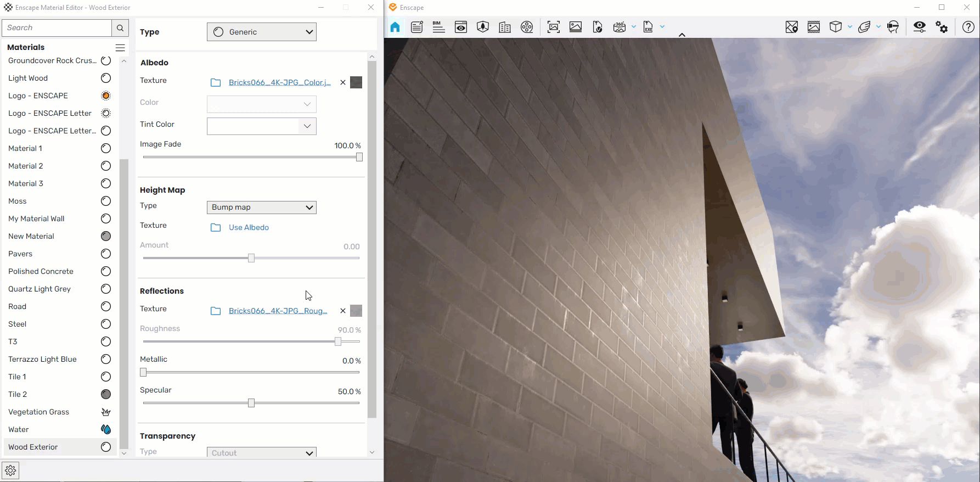980x482 pixels.
Task: Select the My Material Wall material
Action: [60, 218]
